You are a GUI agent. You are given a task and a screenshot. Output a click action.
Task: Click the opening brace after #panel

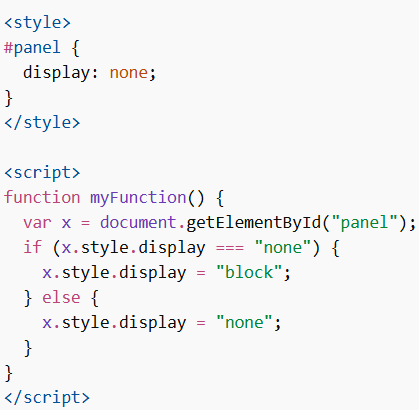(x=76, y=48)
